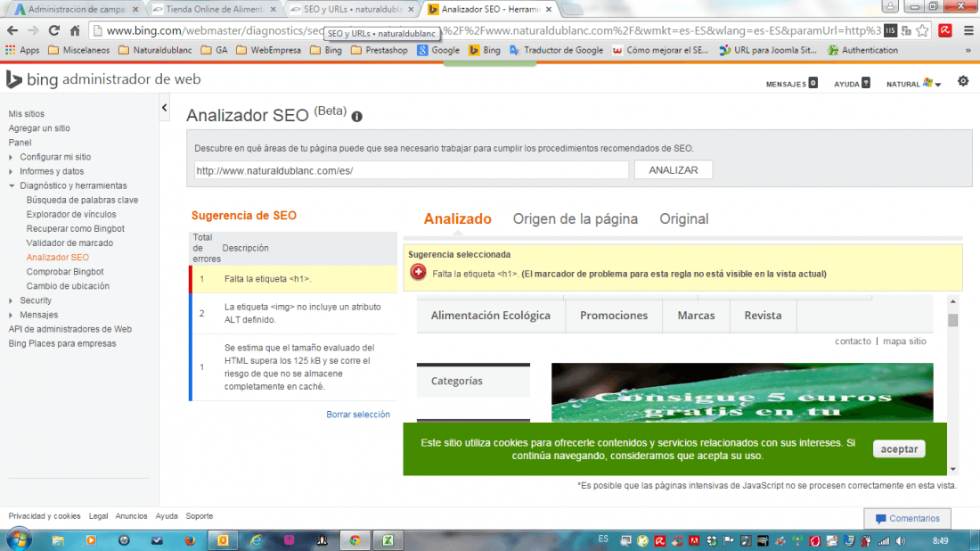Click Alimentación Ecológica menu in preview

pyautogui.click(x=491, y=316)
